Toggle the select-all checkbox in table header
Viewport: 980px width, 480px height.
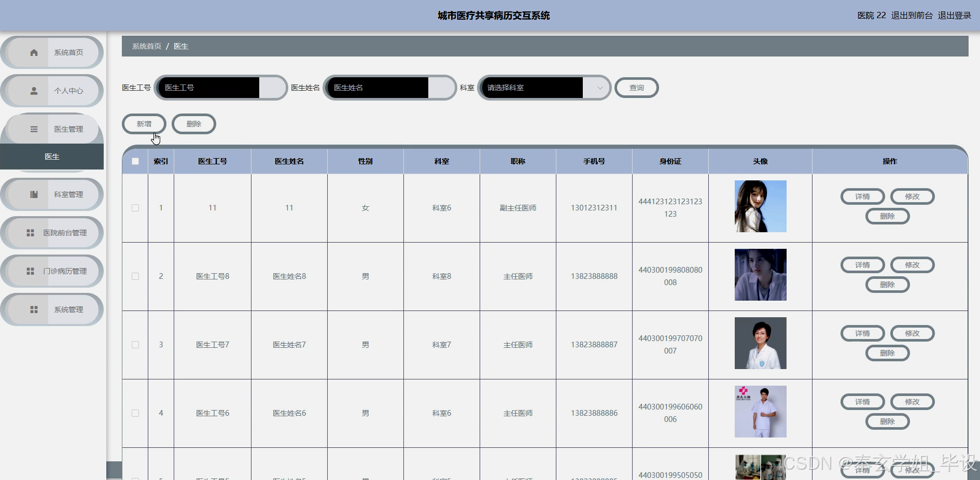[x=135, y=161]
